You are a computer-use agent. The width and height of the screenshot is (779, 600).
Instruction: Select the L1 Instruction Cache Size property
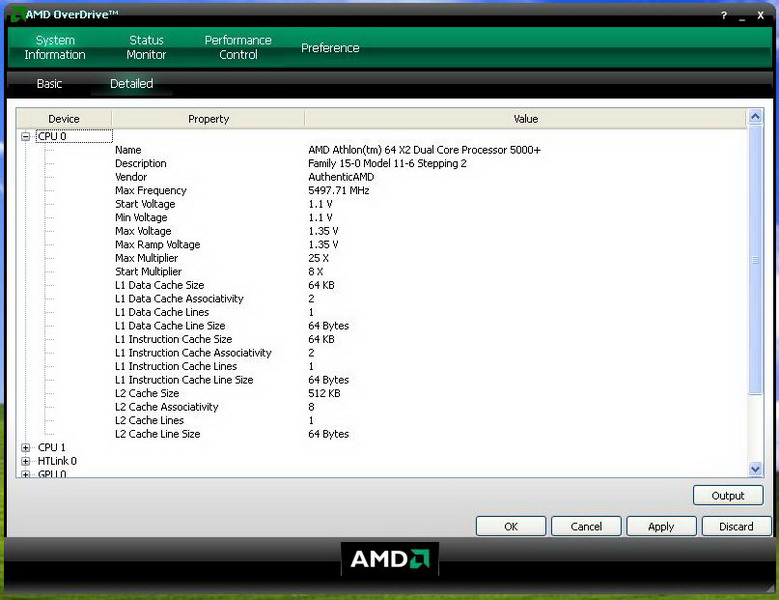(173, 339)
